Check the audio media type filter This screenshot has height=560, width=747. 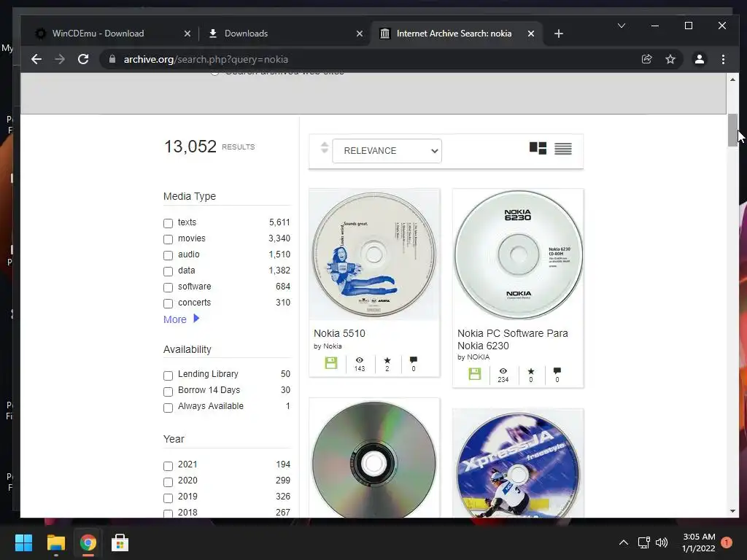point(169,255)
